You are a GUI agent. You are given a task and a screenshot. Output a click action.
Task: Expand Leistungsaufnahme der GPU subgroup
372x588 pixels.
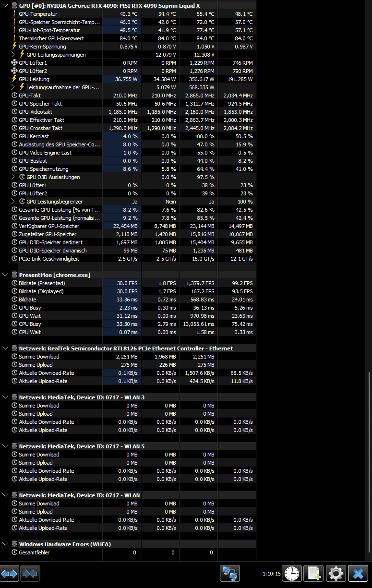point(13,87)
